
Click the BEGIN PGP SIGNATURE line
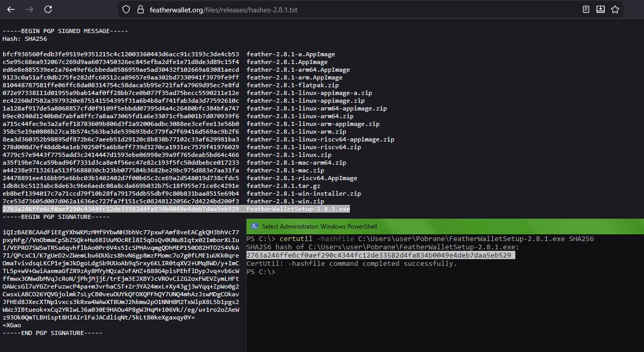56,217
